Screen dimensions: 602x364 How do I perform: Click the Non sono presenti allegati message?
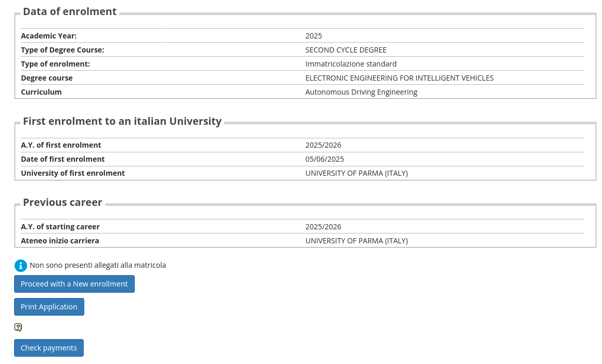[x=98, y=265]
